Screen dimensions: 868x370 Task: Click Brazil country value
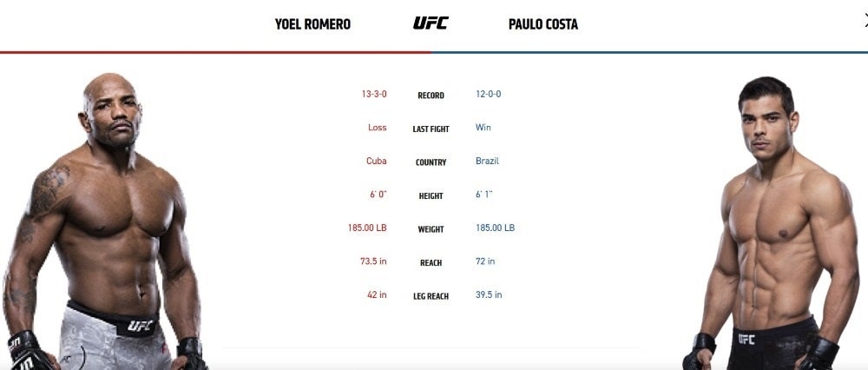tap(487, 162)
